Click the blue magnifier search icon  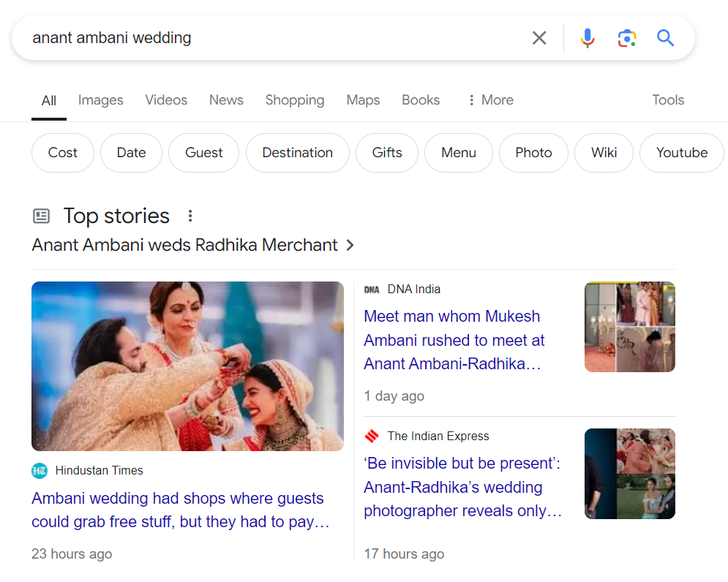pos(665,38)
